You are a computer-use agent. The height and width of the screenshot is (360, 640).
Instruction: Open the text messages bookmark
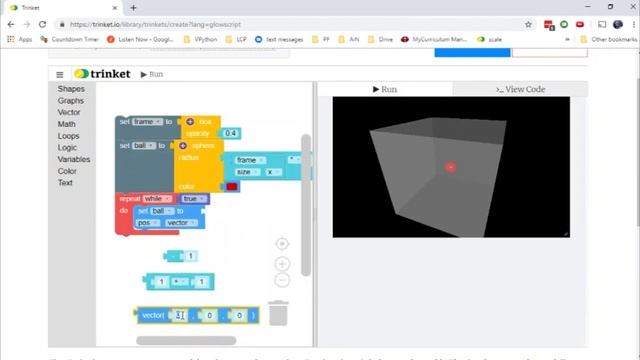(x=279, y=39)
